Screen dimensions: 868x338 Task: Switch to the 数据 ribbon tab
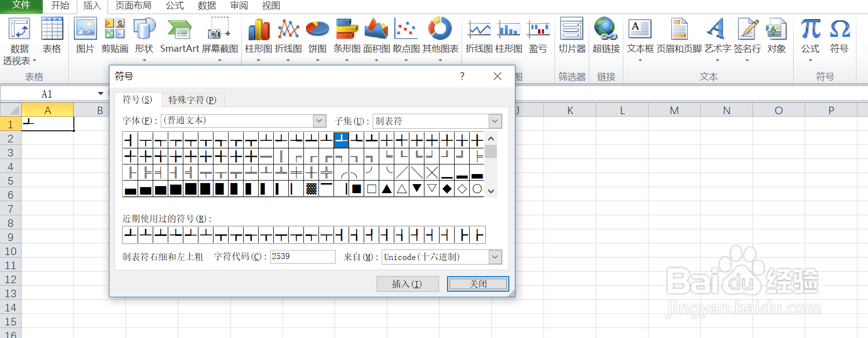(207, 6)
